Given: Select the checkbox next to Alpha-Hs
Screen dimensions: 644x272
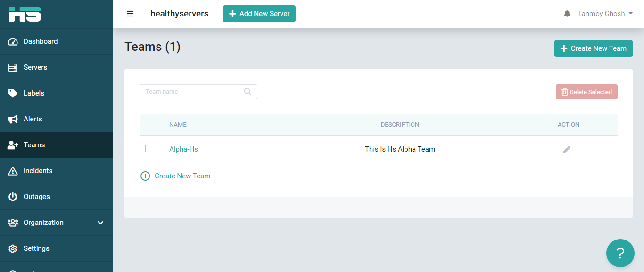Looking at the screenshot, I should point(149,149).
